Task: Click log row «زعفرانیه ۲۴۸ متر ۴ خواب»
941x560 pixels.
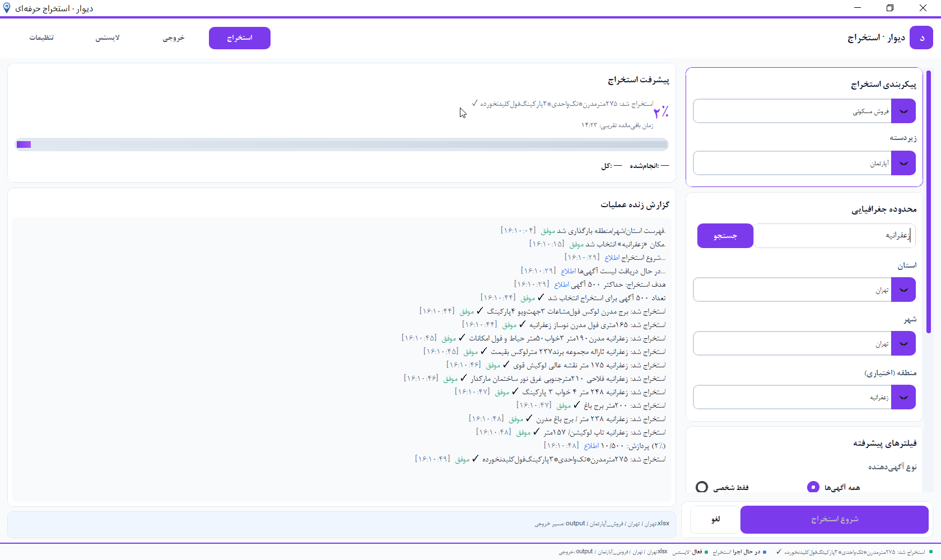Action: pos(560,392)
